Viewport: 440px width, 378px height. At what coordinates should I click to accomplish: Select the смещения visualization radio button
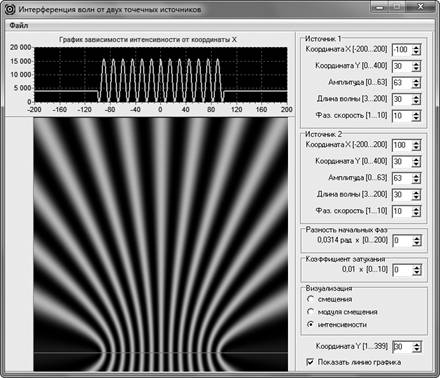pyautogui.click(x=310, y=299)
